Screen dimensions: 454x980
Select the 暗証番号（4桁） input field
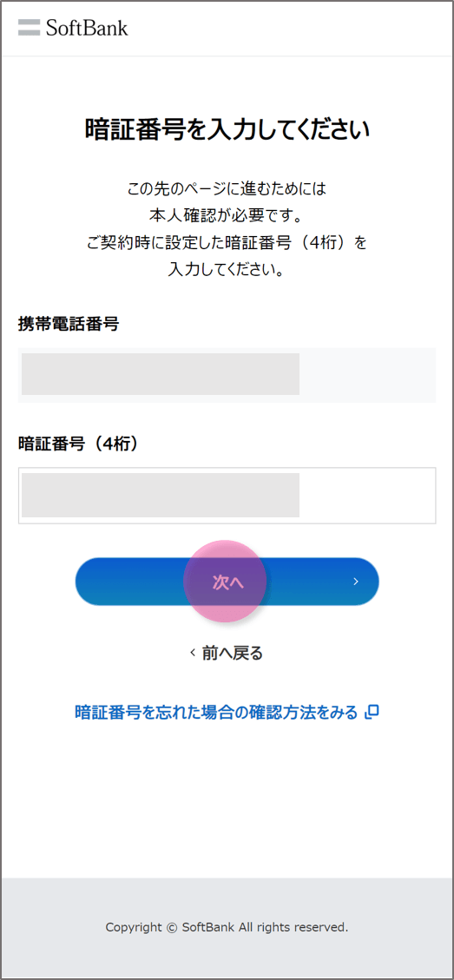click(x=227, y=495)
